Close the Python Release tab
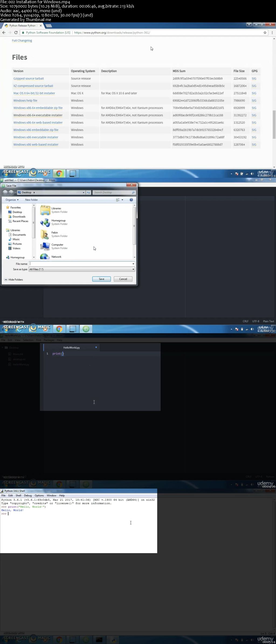The width and height of the screenshot is (276, 644). coord(41,26)
